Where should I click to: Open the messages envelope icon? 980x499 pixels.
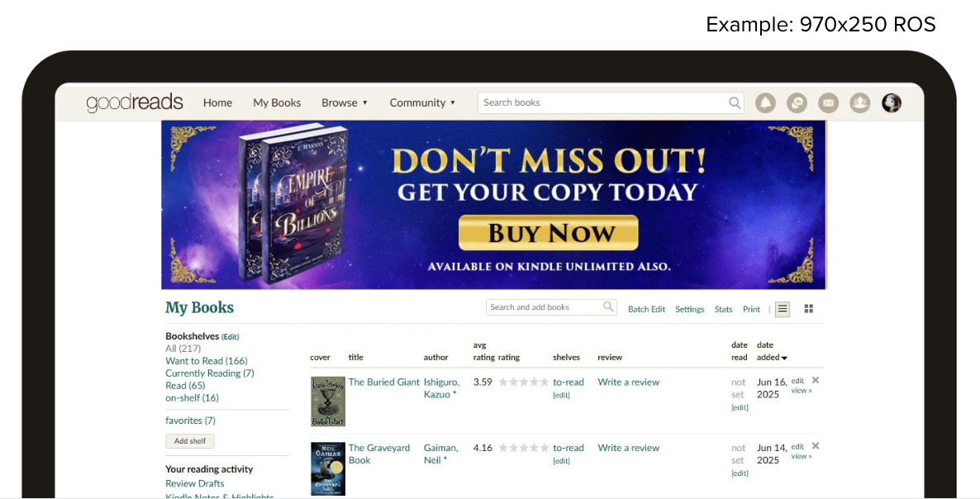point(828,103)
